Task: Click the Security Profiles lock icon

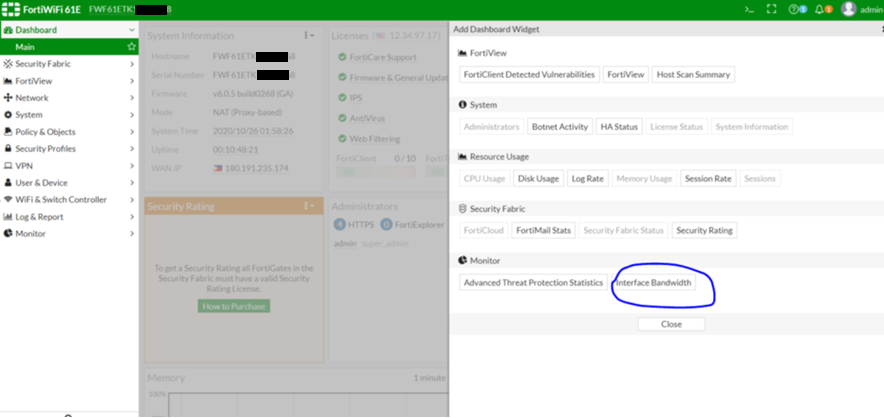Action: click(x=8, y=148)
